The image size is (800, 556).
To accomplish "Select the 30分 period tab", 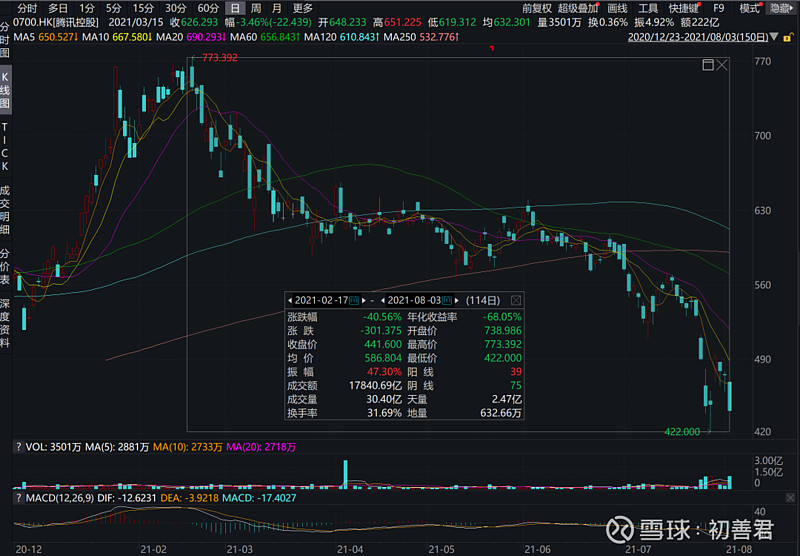I will coord(176,8).
